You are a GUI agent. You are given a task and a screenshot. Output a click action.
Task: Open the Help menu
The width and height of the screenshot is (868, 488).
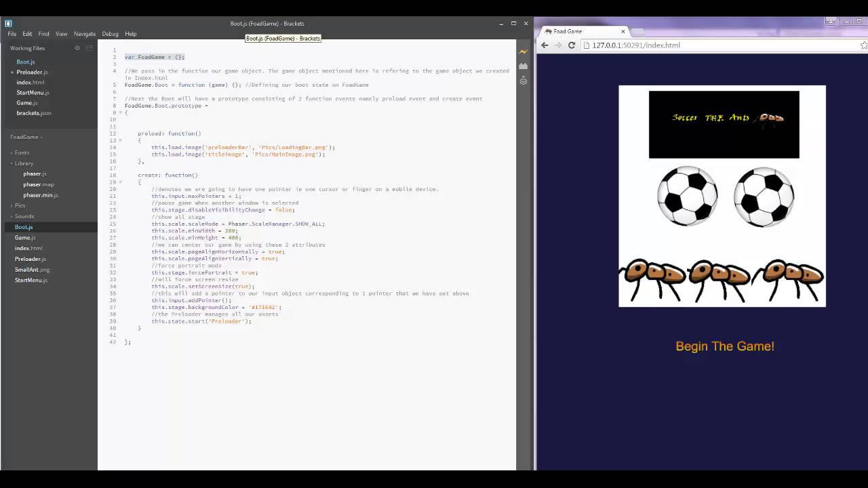[x=131, y=34]
